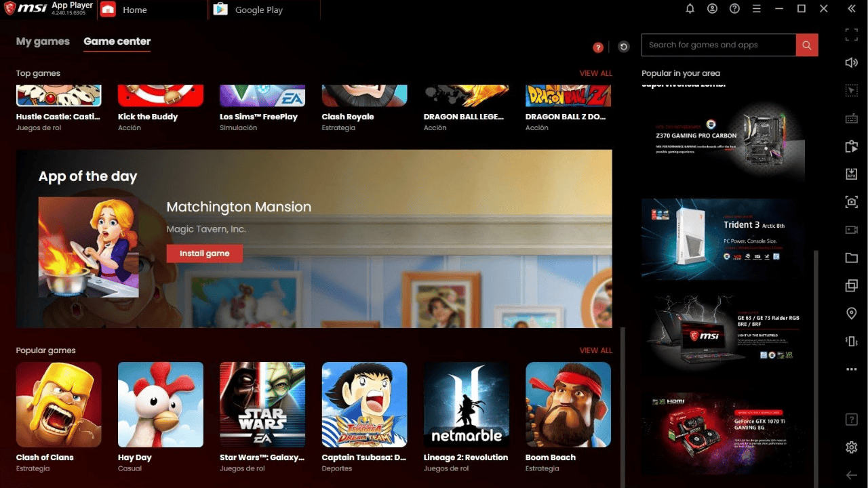Open the DRAGON BALL LEGE... title
The height and width of the screenshot is (488, 868).
click(464, 117)
